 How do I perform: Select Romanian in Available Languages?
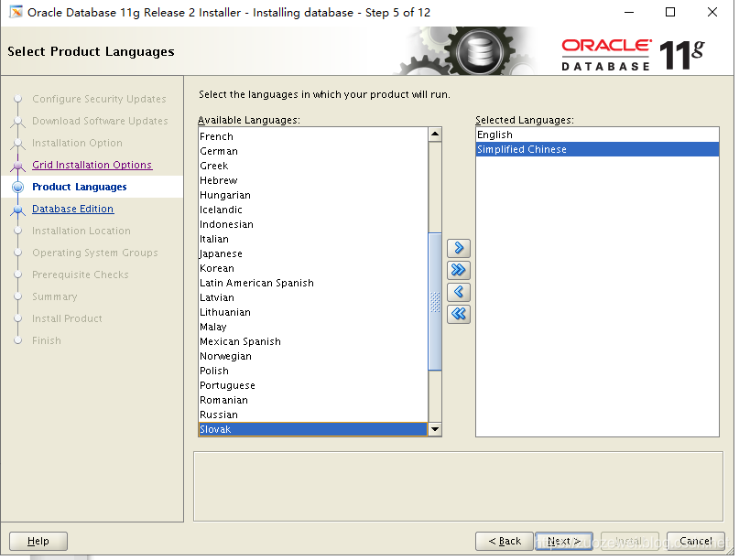[x=313, y=399]
